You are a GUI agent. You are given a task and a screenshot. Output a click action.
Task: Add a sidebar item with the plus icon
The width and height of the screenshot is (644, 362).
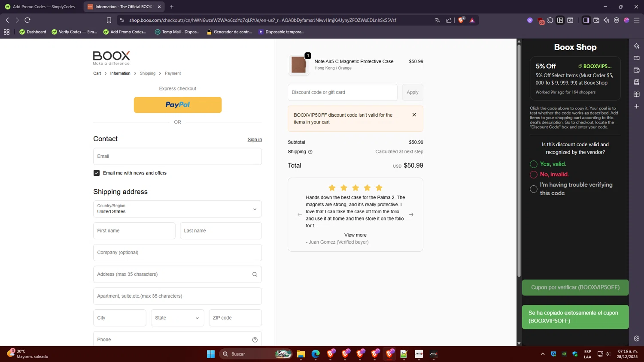637,106
